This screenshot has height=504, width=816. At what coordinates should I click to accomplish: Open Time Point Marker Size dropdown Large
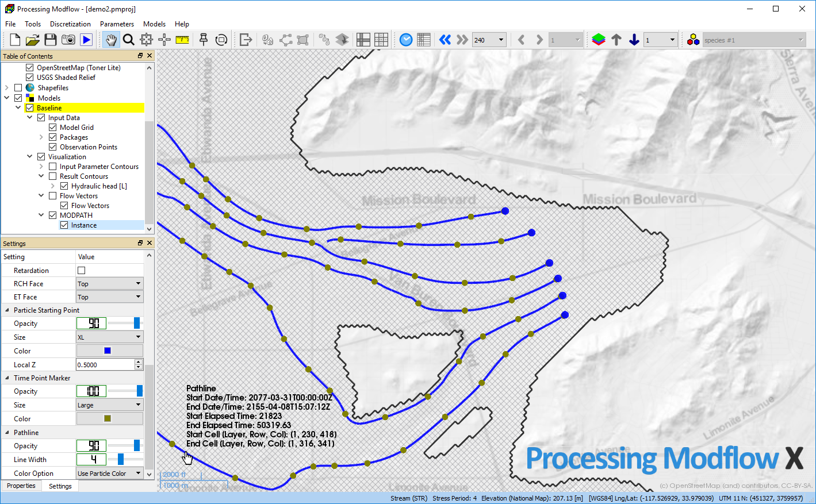coord(110,405)
